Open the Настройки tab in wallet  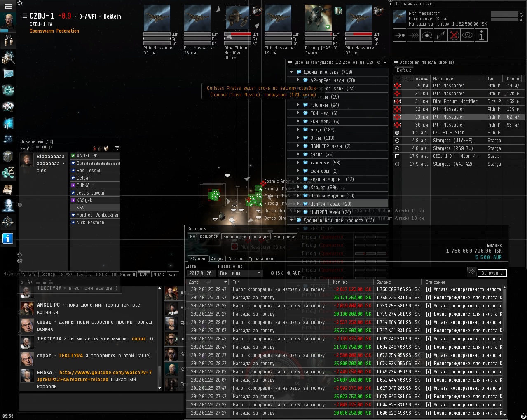(284, 237)
